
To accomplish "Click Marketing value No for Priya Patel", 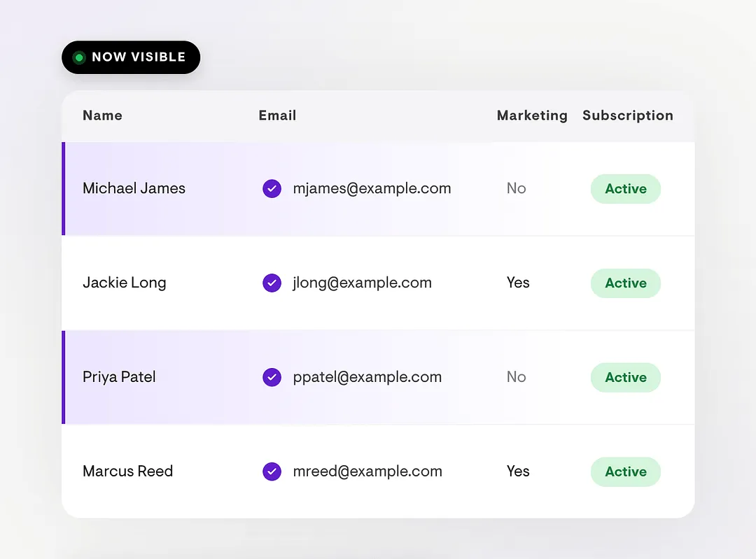I will tap(516, 377).
